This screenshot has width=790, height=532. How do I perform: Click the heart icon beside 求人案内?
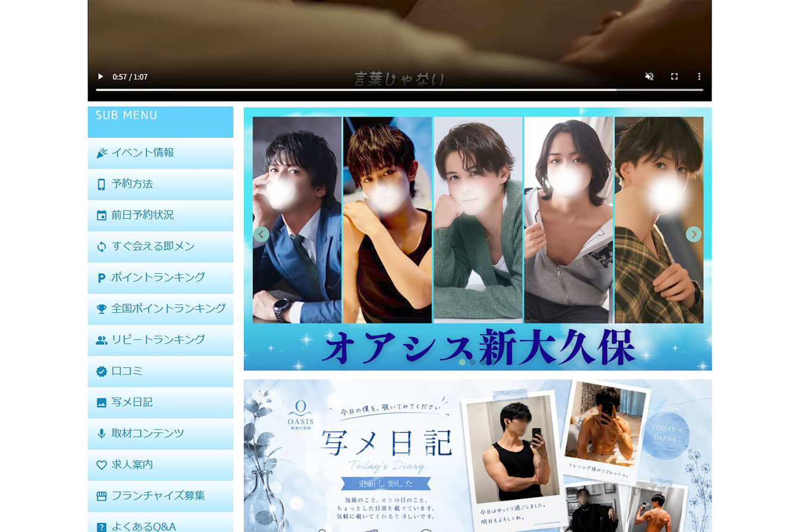pos(102,465)
